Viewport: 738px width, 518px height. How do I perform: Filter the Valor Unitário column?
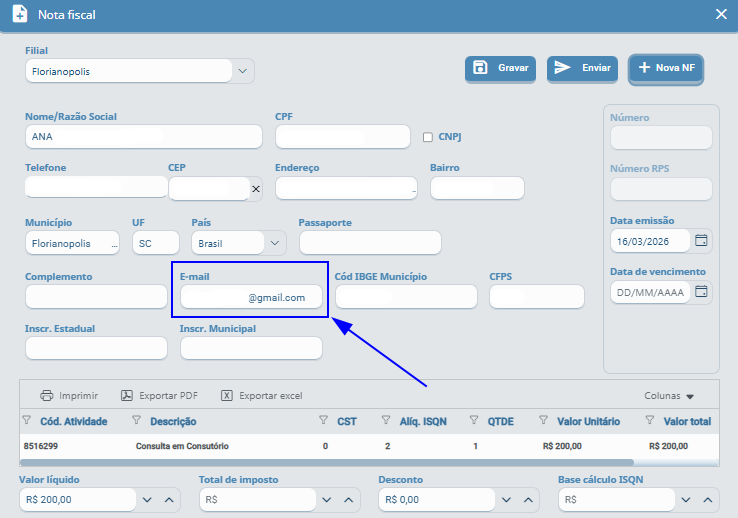tap(544, 421)
